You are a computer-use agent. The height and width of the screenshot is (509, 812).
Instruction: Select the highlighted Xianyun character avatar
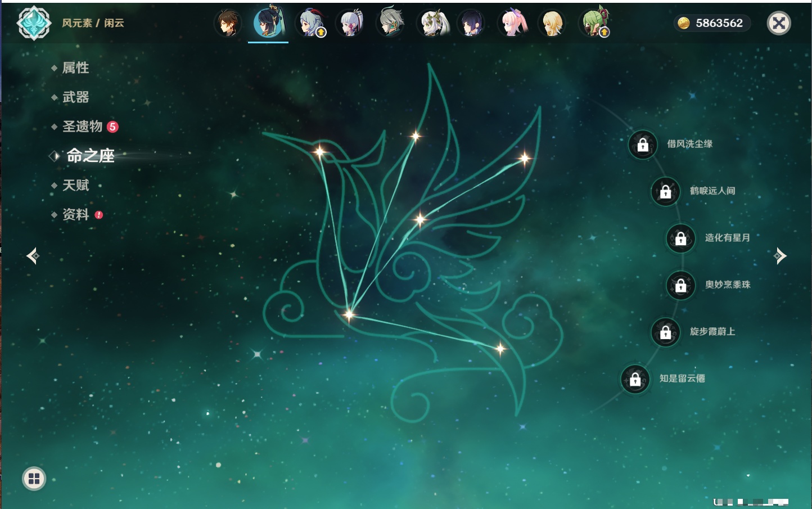pyautogui.click(x=268, y=22)
